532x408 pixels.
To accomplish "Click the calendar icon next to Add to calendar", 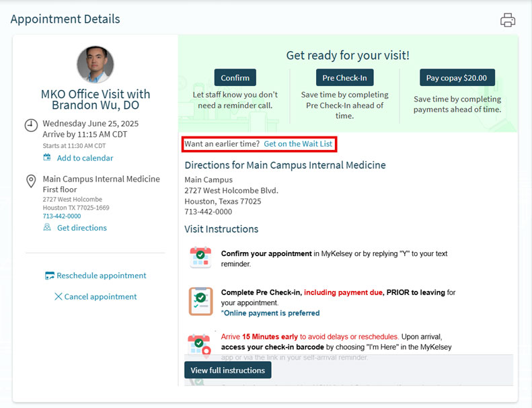I will (x=47, y=158).
